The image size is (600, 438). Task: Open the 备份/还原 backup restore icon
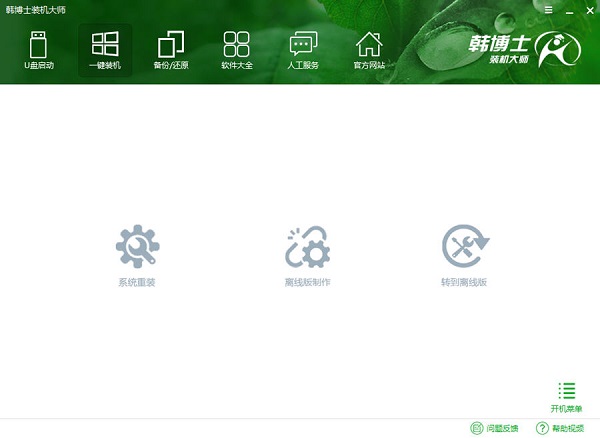tap(171, 44)
